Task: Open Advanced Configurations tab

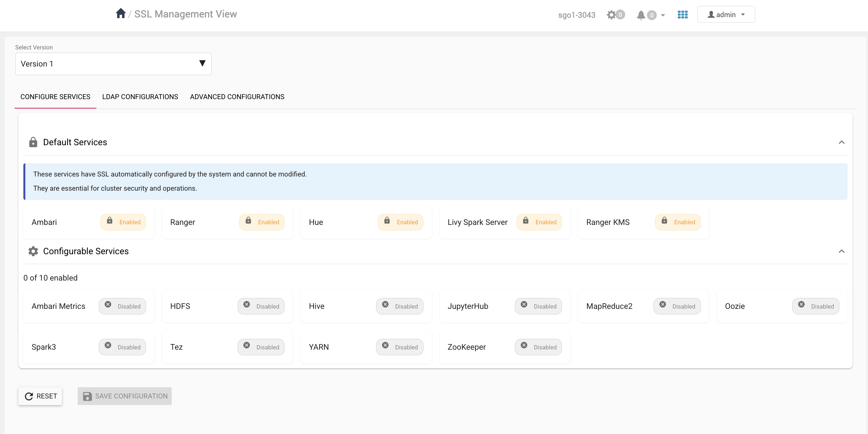Action: coord(237,97)
